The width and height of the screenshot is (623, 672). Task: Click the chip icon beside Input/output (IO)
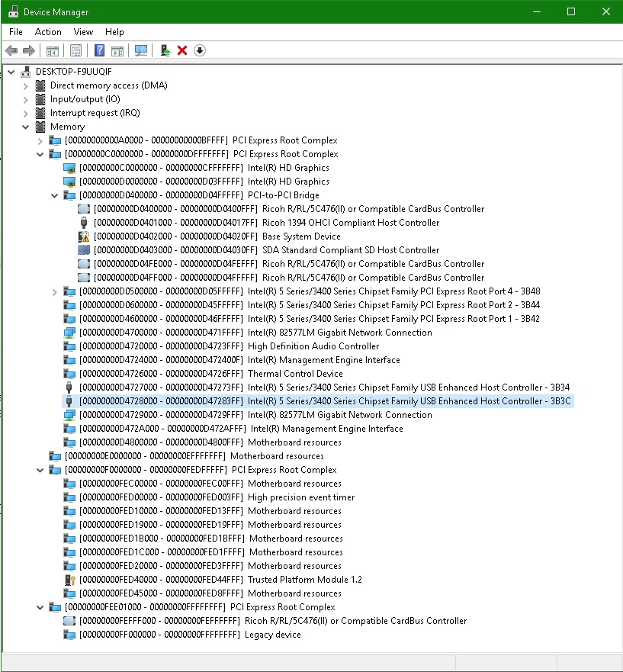coord(40,99)
